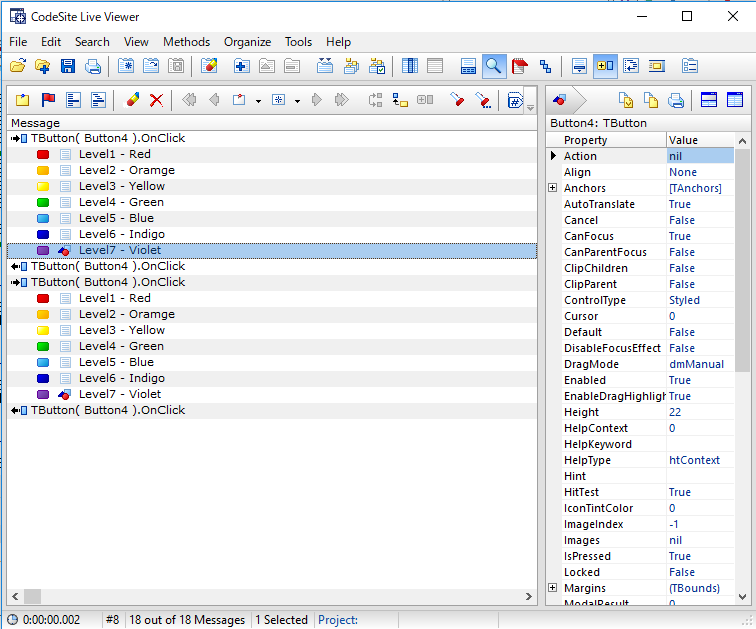This screenshot has width=756, height=629.
Task: Click the print icon in the main toolbar
Action: 93,66
